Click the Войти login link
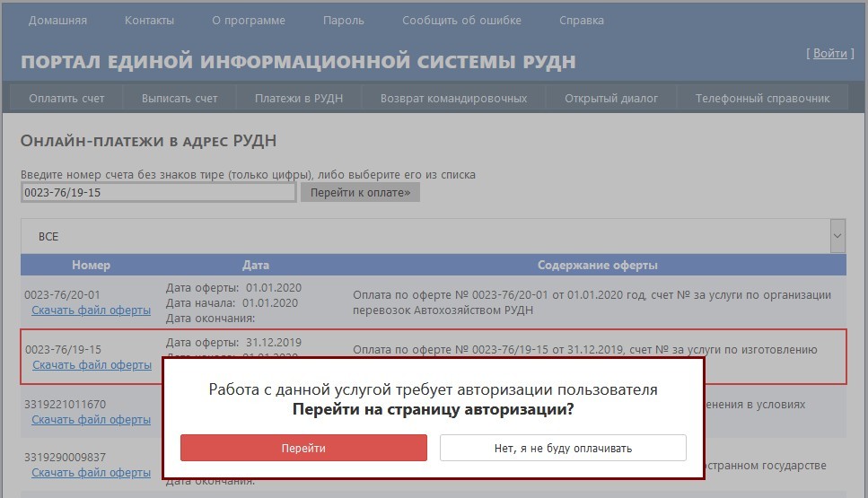 point(829,53)
